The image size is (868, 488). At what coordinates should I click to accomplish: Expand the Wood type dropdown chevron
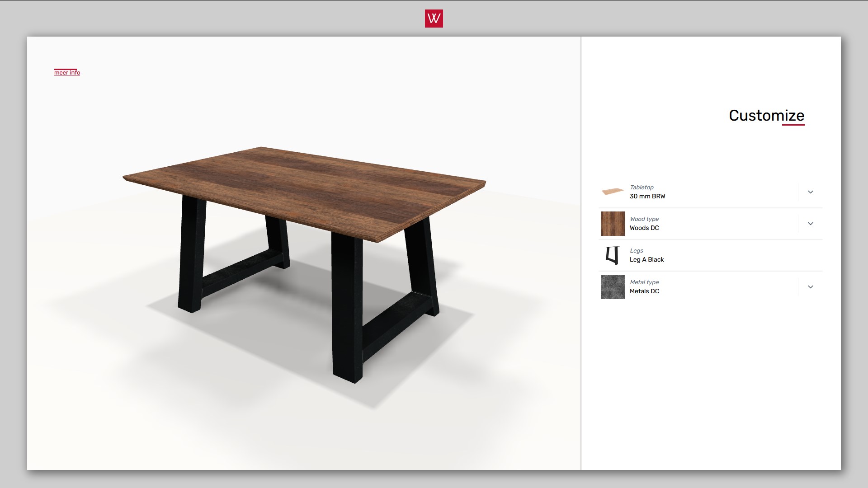click(x=810, y=224)
